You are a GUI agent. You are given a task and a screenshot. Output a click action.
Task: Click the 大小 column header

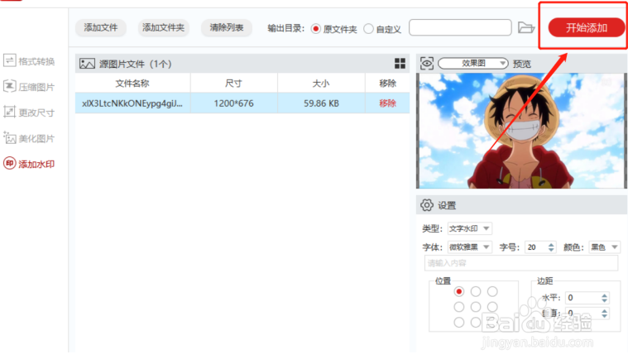[321, 84]
